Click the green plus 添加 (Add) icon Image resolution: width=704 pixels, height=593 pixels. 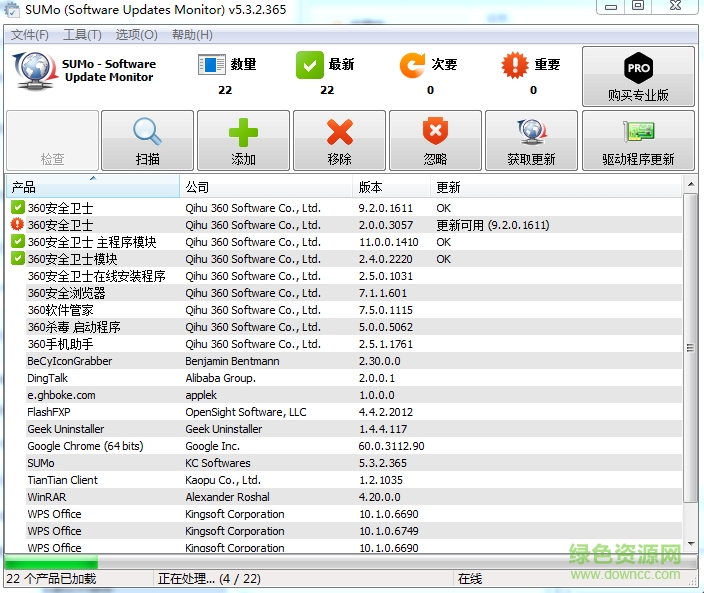[x=243, y=132]
